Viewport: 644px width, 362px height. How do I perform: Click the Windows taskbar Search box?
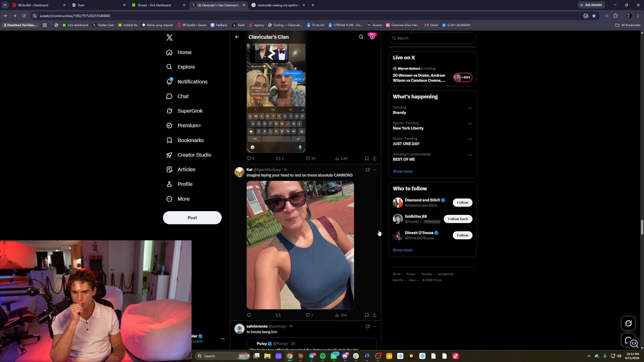222,356
